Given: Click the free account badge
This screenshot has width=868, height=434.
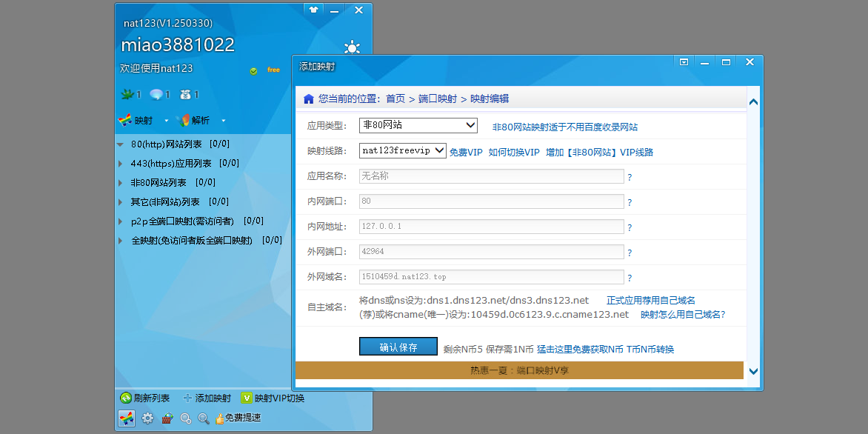Looking at the screenshot, I should coord(273,70).
